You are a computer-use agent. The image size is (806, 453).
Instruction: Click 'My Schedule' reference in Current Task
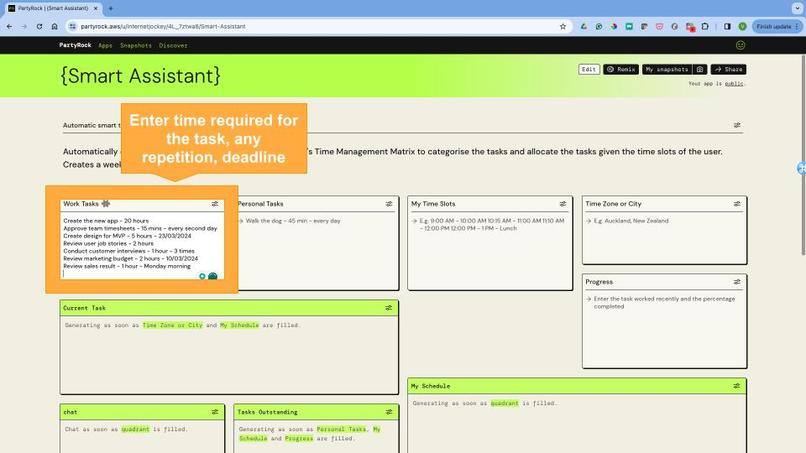[x=240, y=325]
